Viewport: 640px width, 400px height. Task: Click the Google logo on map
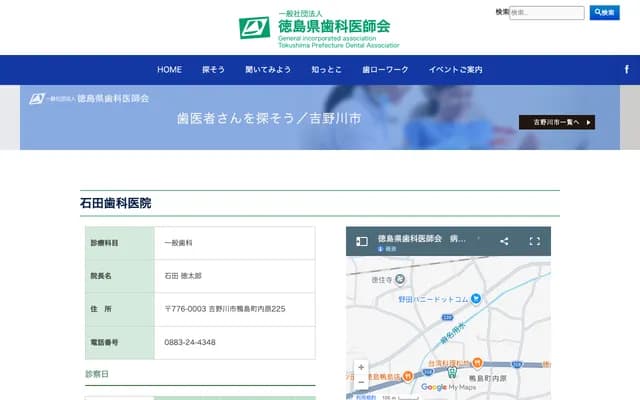tap(433, 387)
